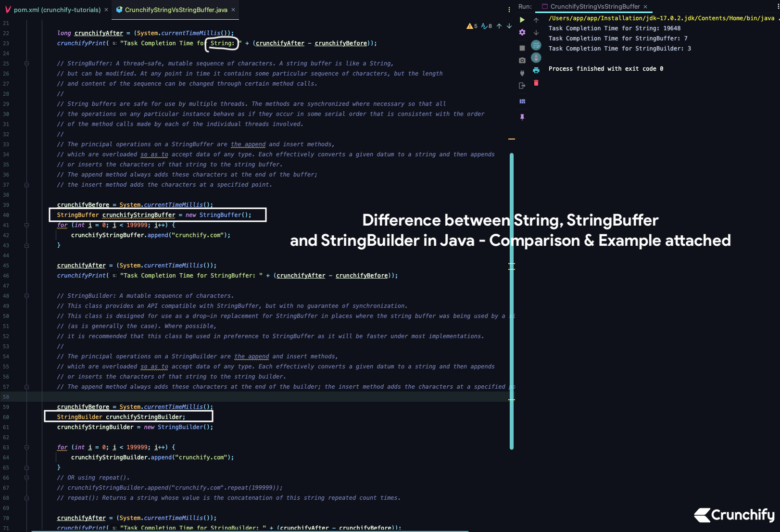780x532 pixels.
Task: Select the CrunchifyStringVsStringBuffer run tab
Action: pyautogui.click(x=594, y=6)
